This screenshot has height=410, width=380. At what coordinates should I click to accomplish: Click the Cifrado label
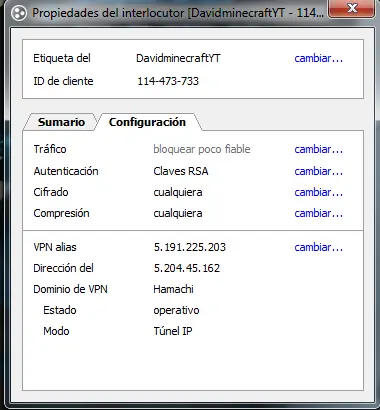(x=51, y=192)
